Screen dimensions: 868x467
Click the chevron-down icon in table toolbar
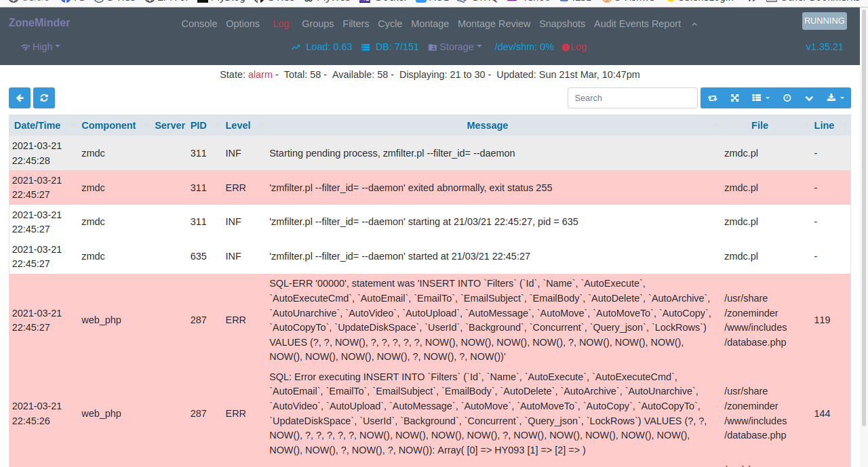click(x=809, y=98)
